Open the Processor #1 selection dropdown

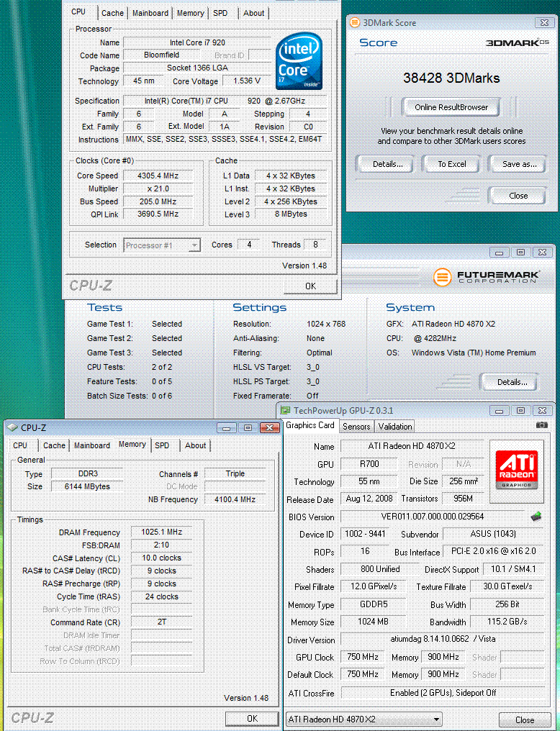(162, 245)
